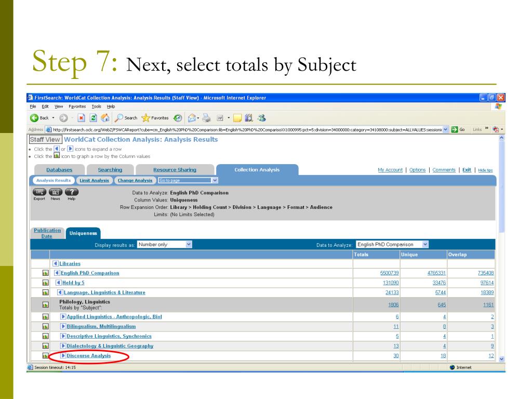This screenshot has height=399, width=532.
Task: Click the Hide tips link
Action: pos(486,170)
